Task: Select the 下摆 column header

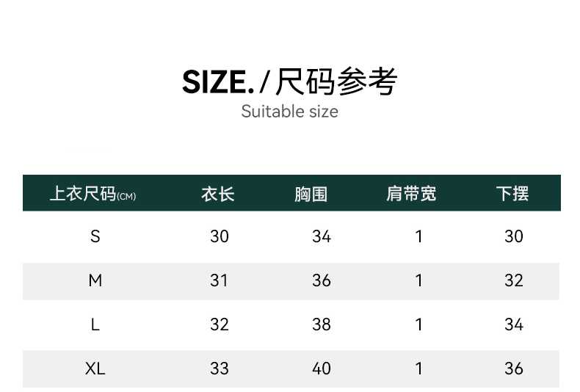Action: (x=512, y=194)
